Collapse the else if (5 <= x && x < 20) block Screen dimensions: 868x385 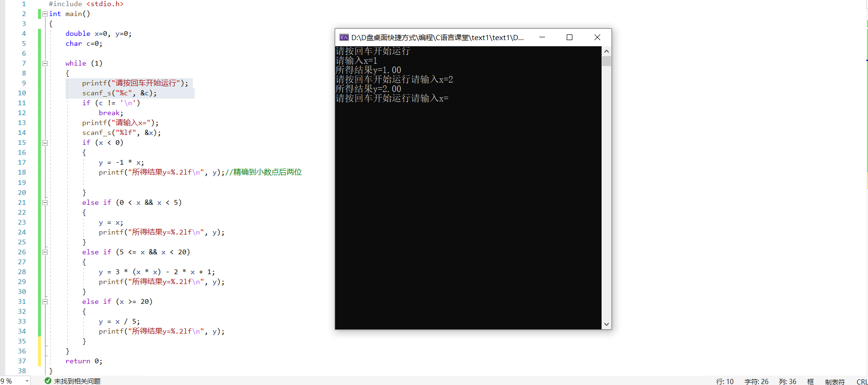tap(45, 252)
